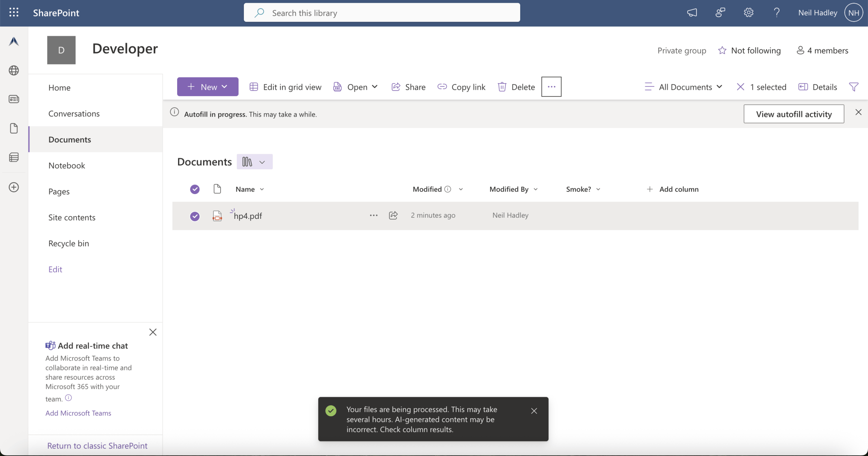Click the globe My sites icon
Screen dimensions: 868x456
coord(14,70)
